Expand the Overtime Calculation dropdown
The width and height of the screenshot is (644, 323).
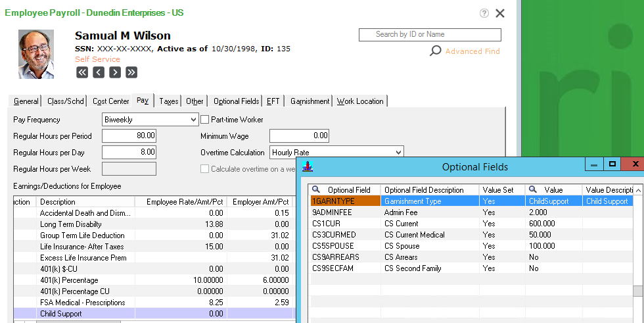tap(398, 152)
